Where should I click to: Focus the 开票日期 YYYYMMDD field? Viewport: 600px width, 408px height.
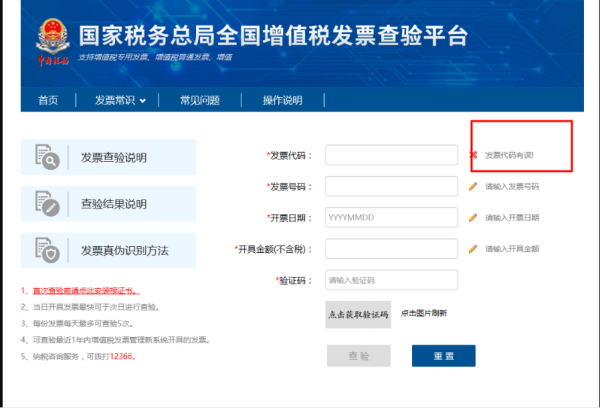click(391, 217)
